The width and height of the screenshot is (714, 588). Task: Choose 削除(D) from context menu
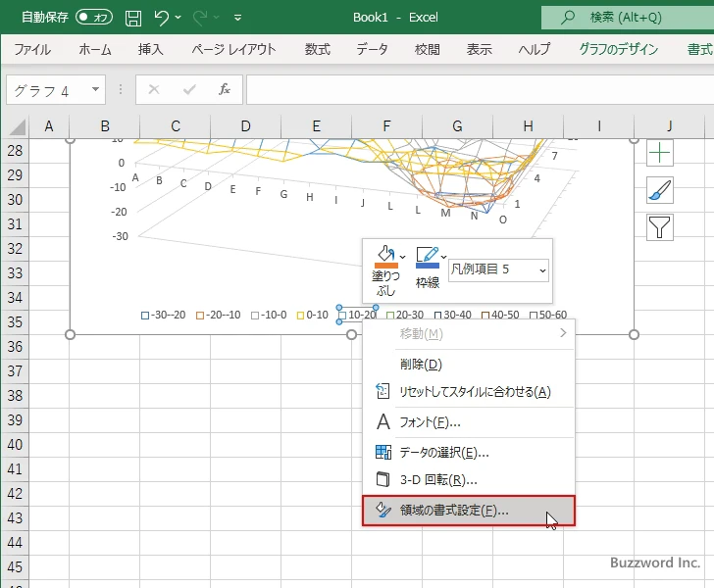click(x=469, y=365)
